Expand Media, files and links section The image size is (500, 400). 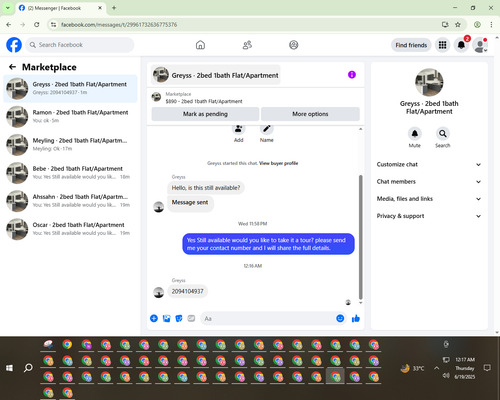pyautogui.click(x=429, y=199)
